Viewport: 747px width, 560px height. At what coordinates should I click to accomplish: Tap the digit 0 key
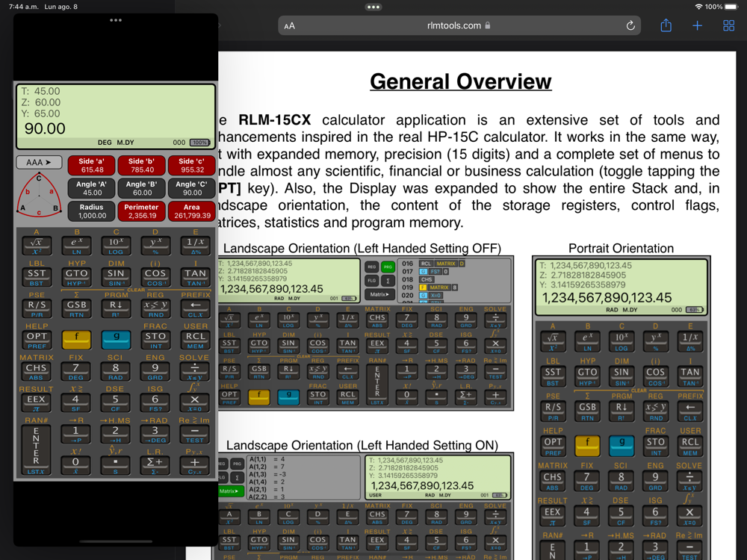pyautogui.click(x=76, y=465)
